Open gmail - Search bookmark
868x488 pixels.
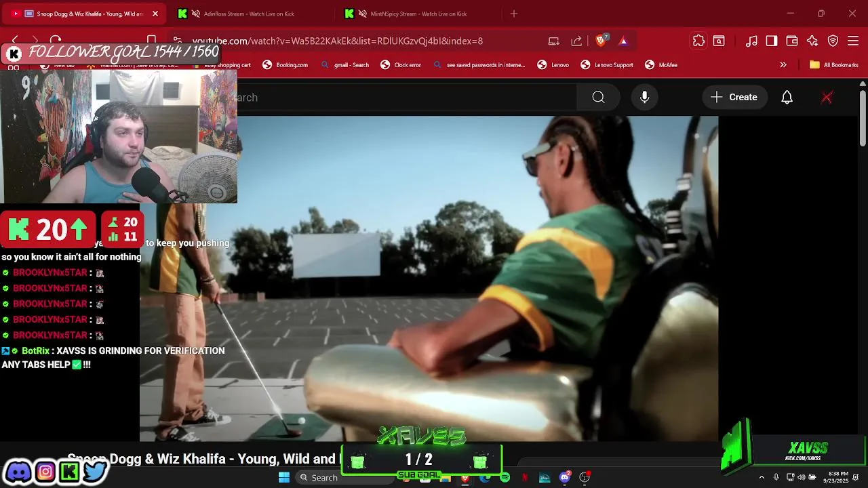[345, 65]
